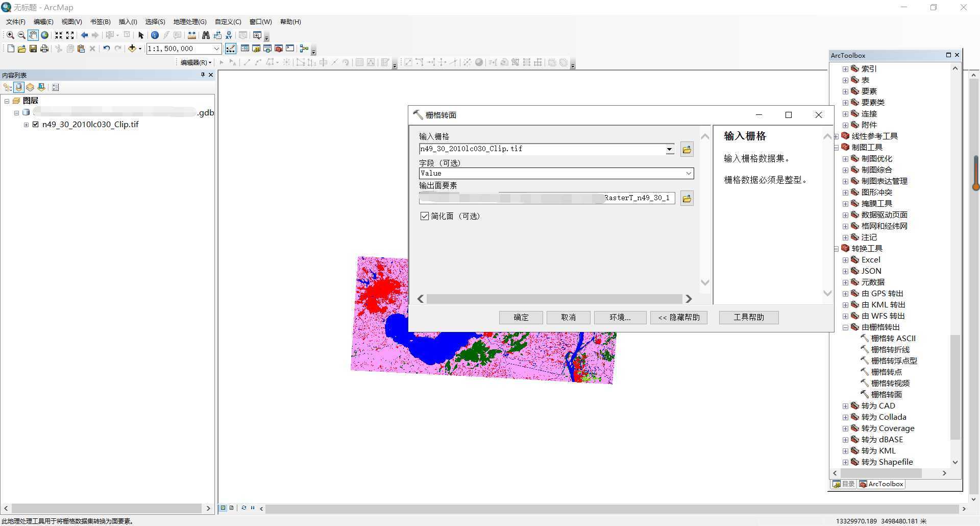Toggle ArcToolbox window red toolbox icon
This screenshot has width=980, height=526.
(279, 49)
